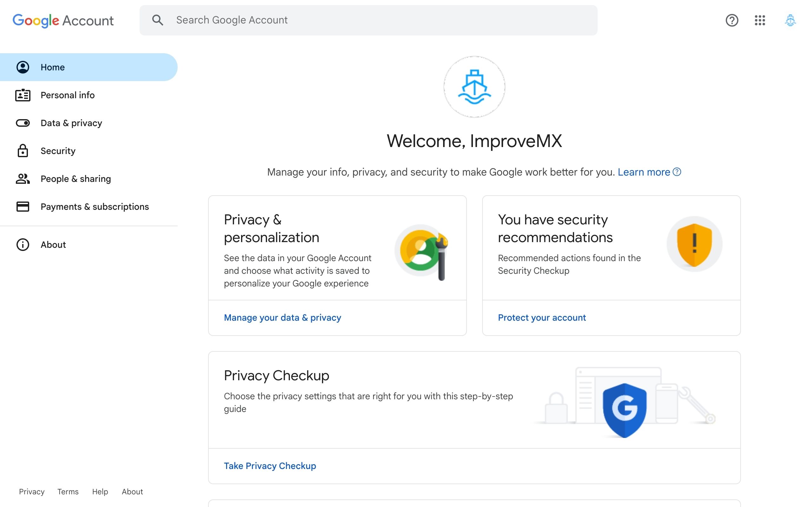Click the Data & privacy toggle icon
This screenshot has height=507, width=812.
[x=23, y=123]
